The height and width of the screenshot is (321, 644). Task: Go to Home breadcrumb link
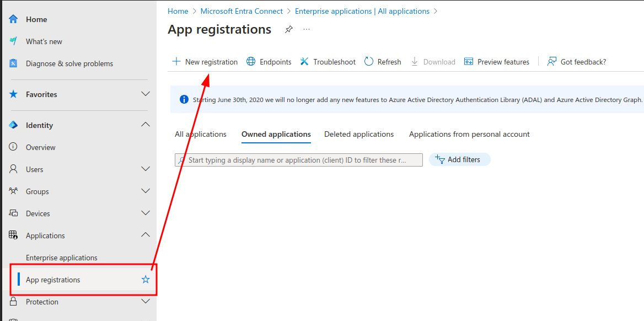click(x=178, y=11)
